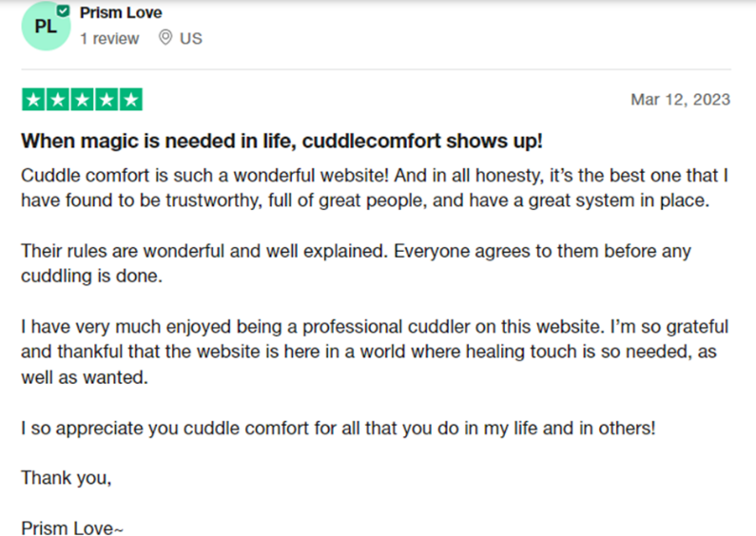Click the US country label
Screen dimensions: 756x536
pos(191,39)
